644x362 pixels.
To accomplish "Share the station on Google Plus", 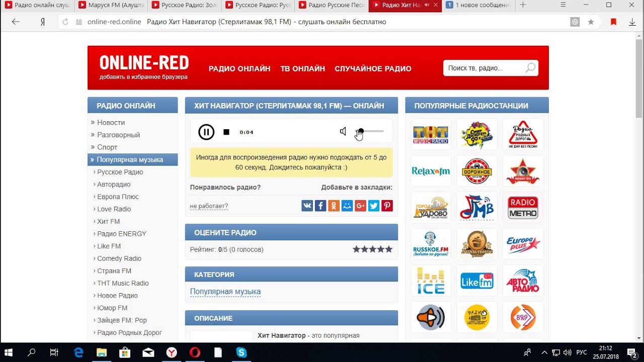I will tap(360, 205).
